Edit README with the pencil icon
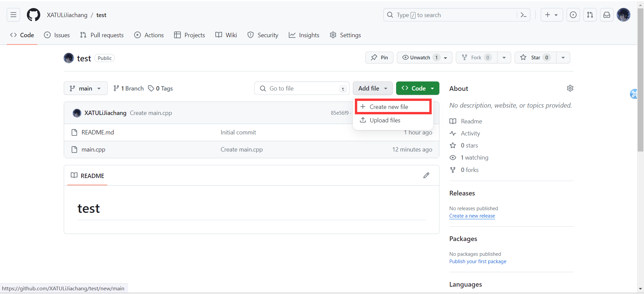This screenshot has width=644, height=294. [x=426, y=175]
